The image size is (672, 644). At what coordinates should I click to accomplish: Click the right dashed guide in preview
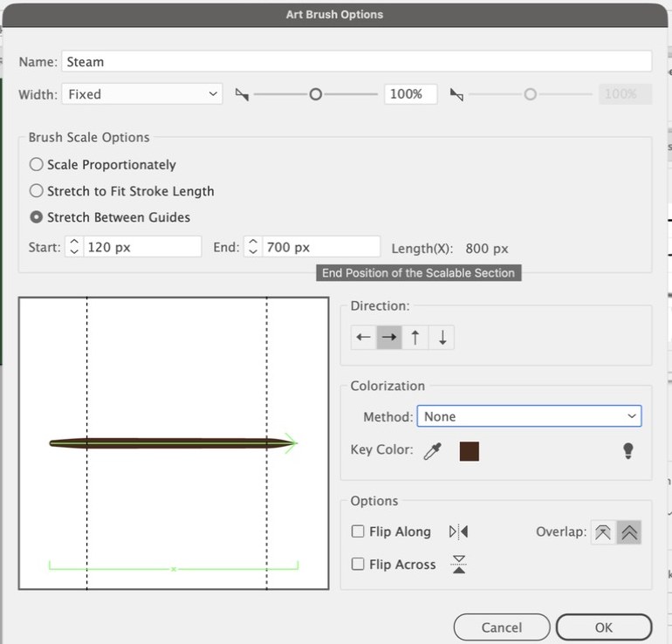266,443
